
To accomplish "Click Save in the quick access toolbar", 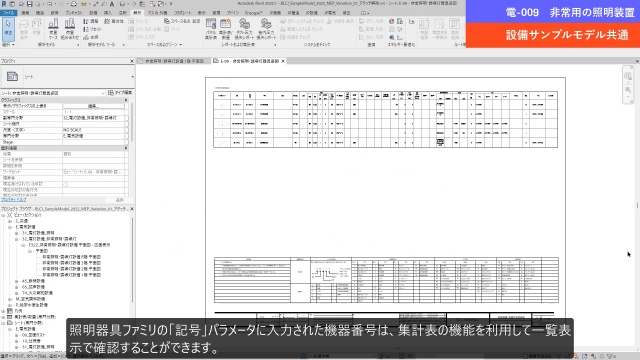I will coord(29,4).
